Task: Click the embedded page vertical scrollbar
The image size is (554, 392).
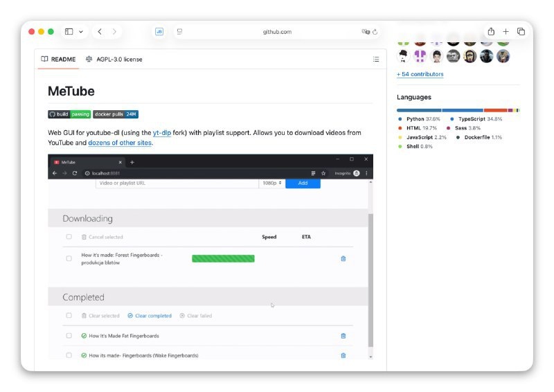Action: (x=370, y=280)
